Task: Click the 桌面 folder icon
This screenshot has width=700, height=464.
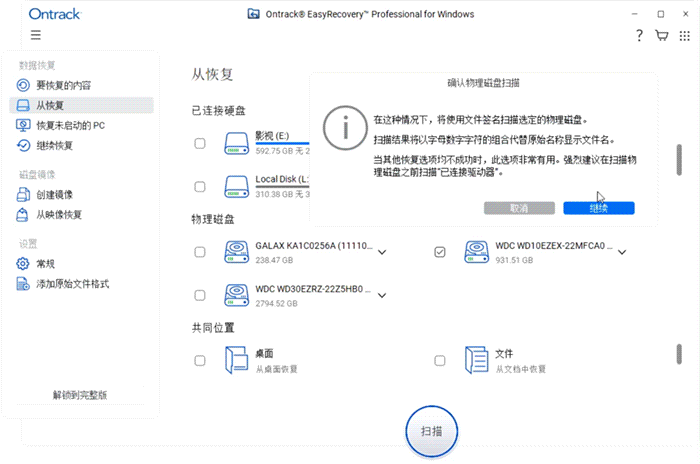Action: pos(237,360)
